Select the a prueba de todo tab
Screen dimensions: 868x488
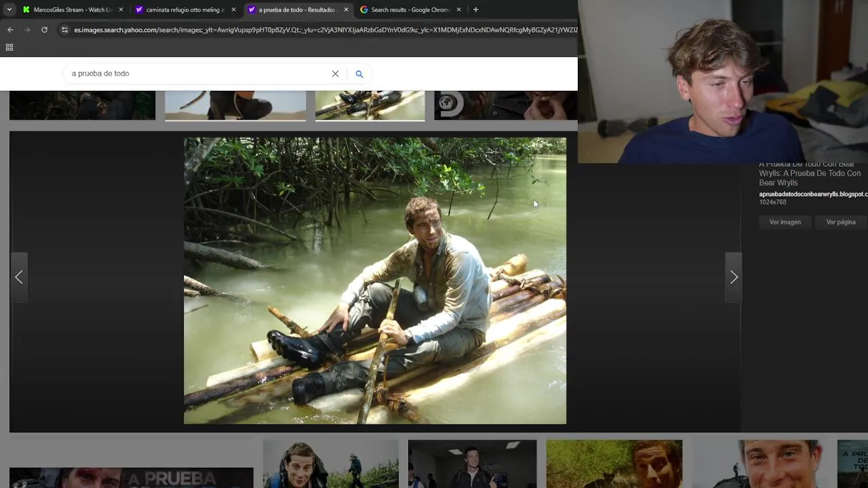298,9
